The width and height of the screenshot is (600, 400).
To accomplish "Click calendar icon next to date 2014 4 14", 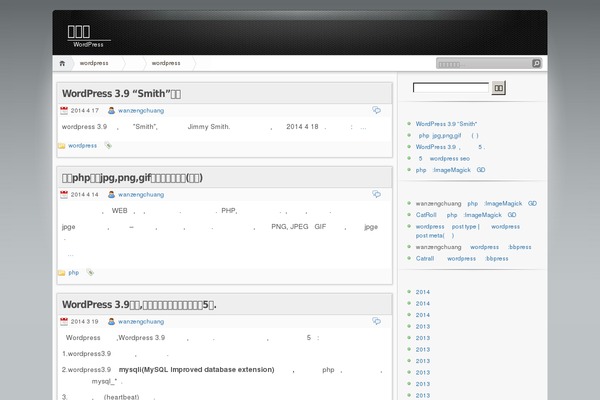I will (x=64, y=194).
